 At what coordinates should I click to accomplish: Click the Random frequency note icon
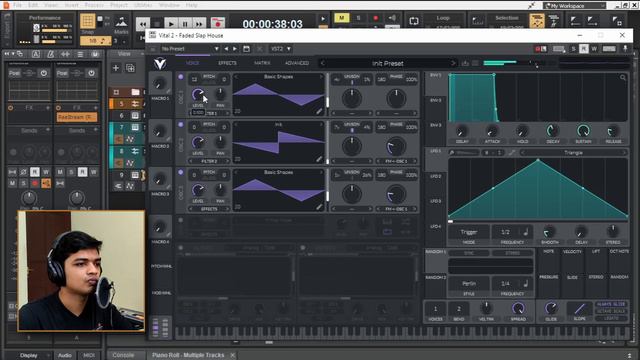pos(526,283)
